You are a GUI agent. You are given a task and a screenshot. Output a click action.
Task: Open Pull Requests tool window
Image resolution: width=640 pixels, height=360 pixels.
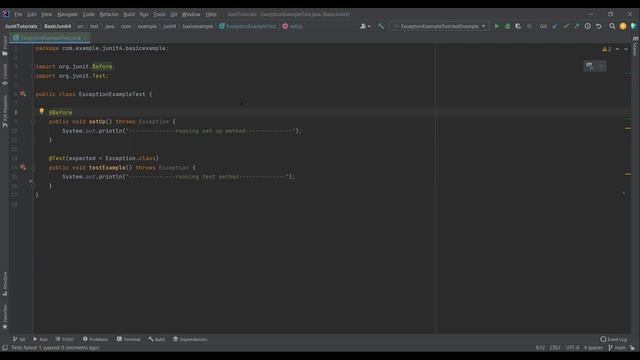(x=5, y=111)
